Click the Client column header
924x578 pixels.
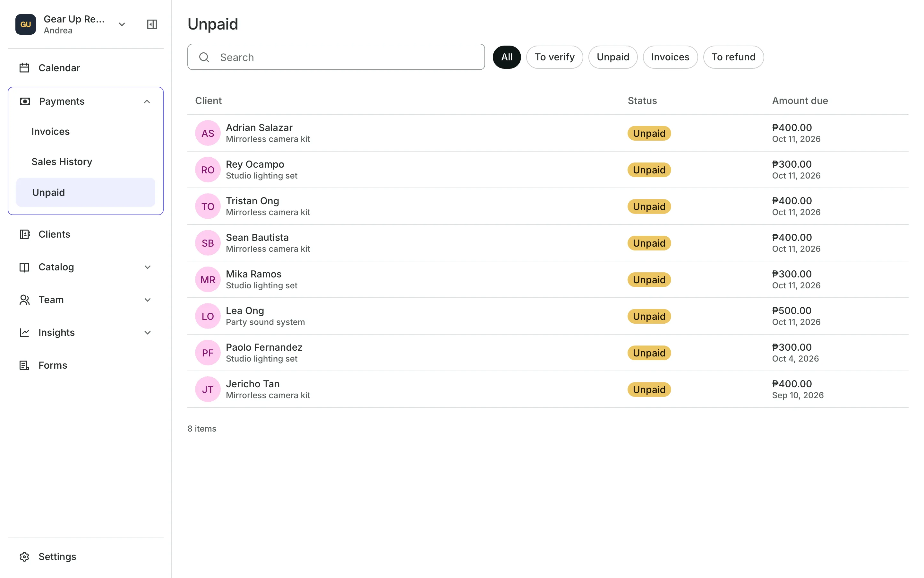[x=208, y=101]
